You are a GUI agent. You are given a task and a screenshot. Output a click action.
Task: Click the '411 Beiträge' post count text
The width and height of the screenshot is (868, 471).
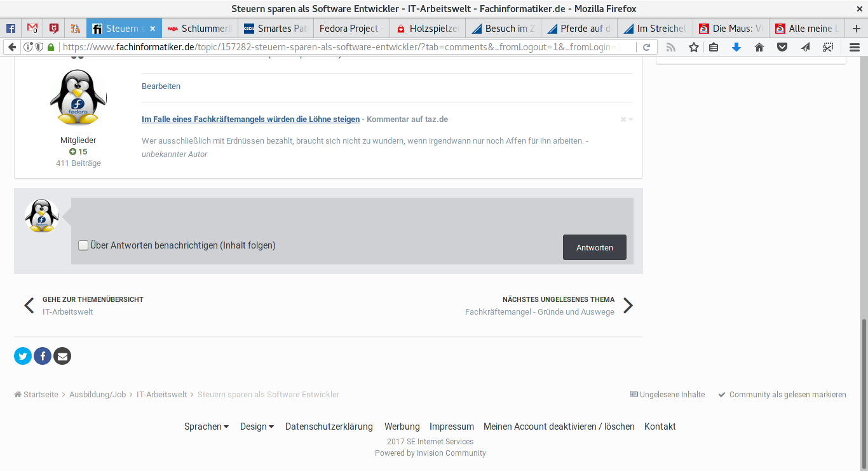tap(78, 163)
